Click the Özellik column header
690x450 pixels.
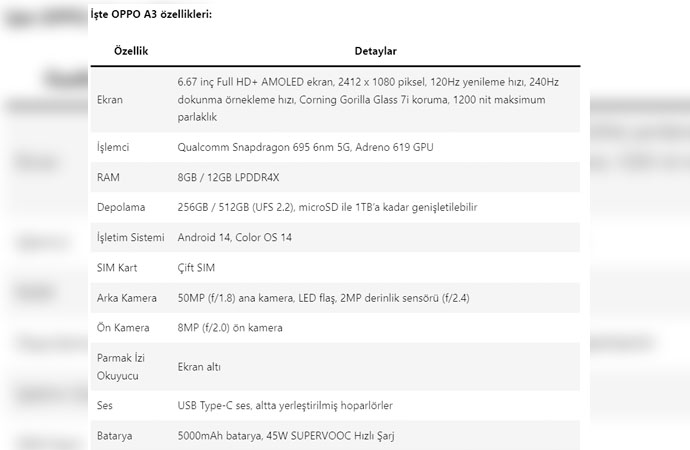pos(131,51)
